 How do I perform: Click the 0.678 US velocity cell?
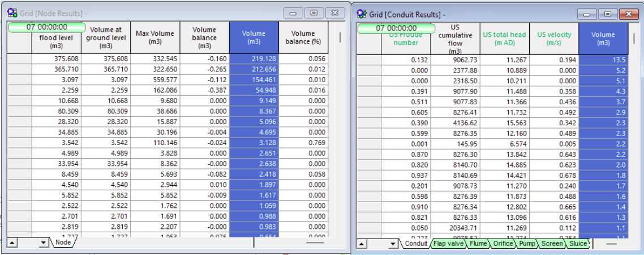pos(553,176)
